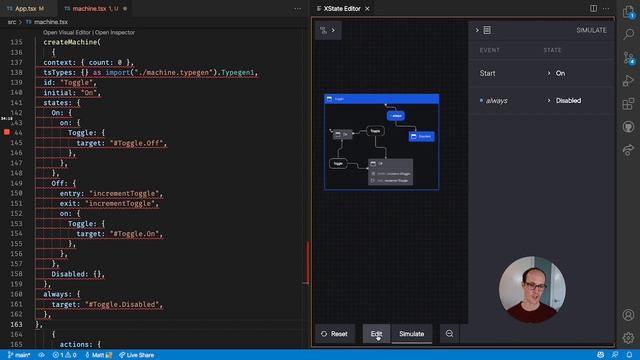This screenshot has width=640, height=360.
Task: Click the notifications bell in status bar
Action: (629, 355)
